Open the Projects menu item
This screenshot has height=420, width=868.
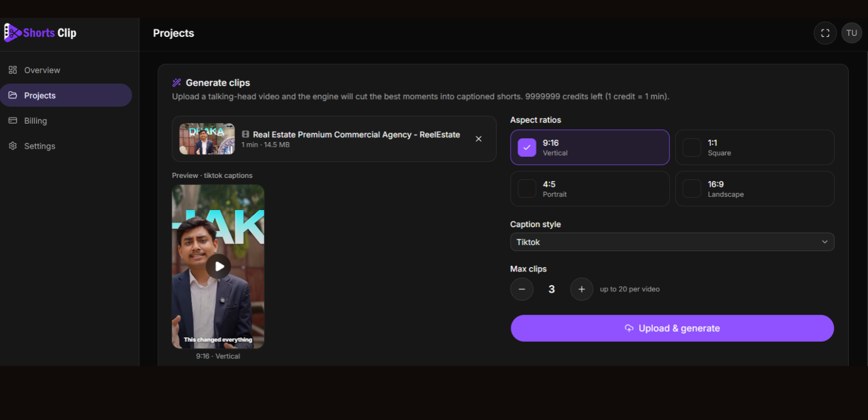point(66,95)
